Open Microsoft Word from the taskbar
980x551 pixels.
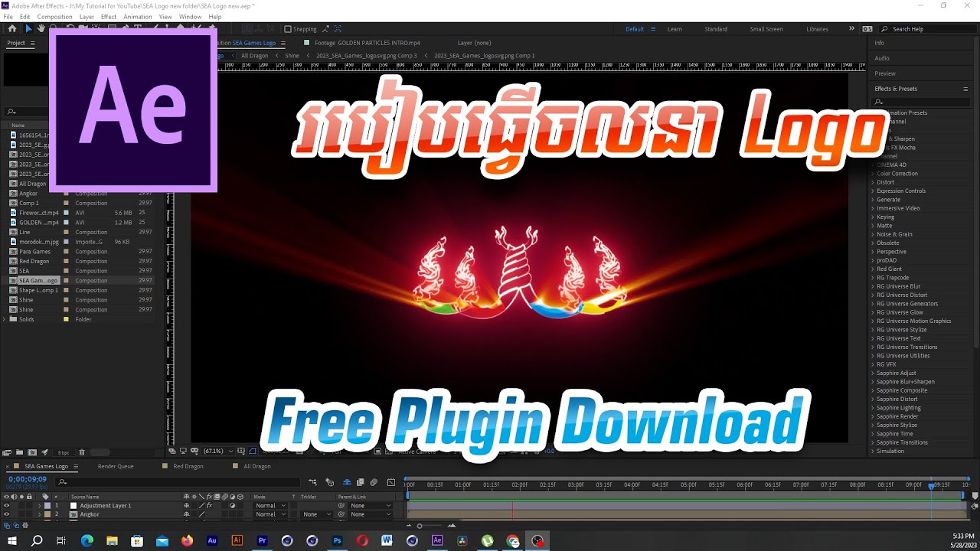[387, 540]
